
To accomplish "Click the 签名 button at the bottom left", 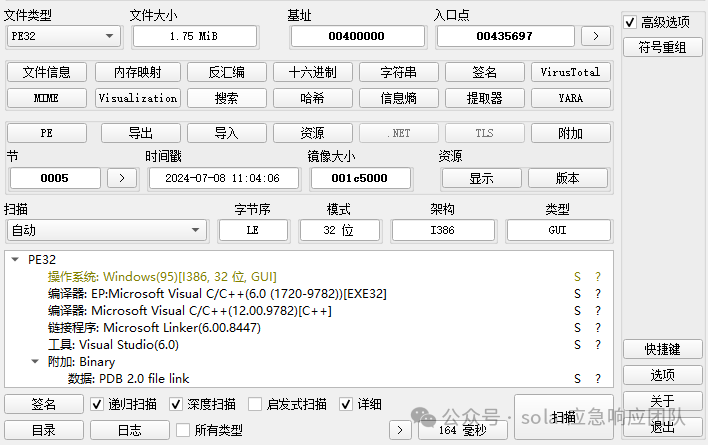I will tap(44, 404).
